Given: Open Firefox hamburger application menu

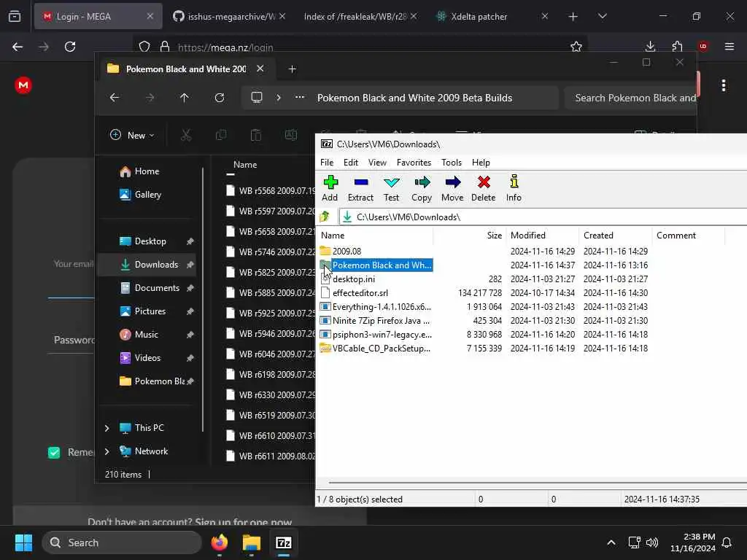Looking at the screenshot, I should 729,47.
